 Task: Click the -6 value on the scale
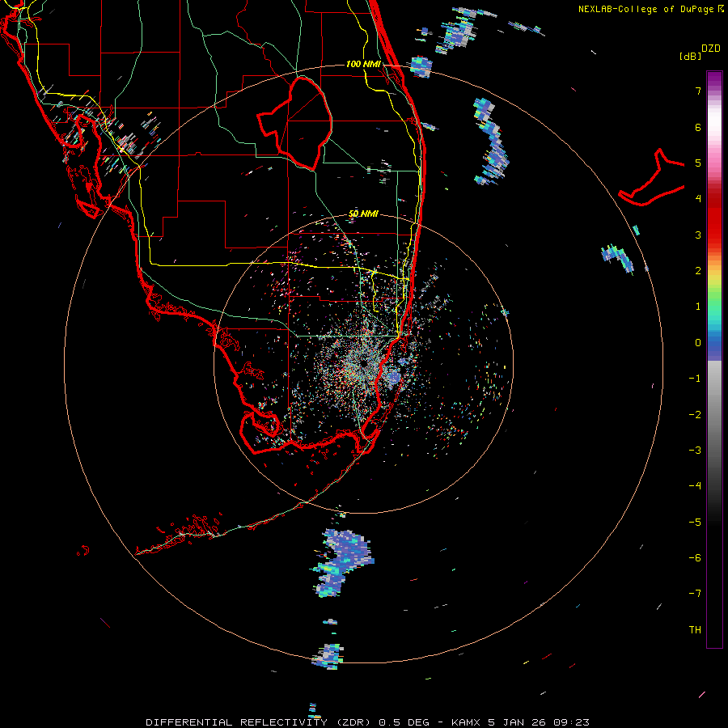695,558
